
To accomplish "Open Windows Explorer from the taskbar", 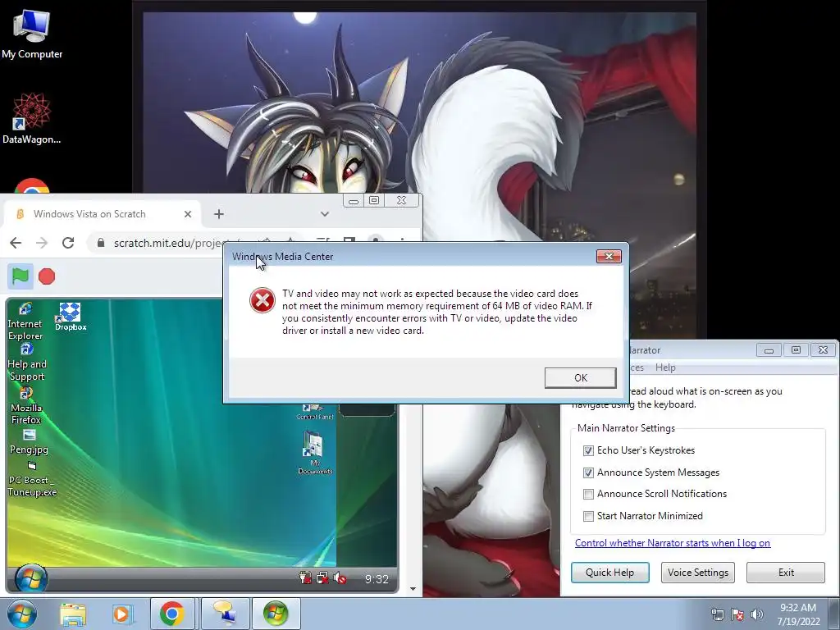I will point(73,614).
